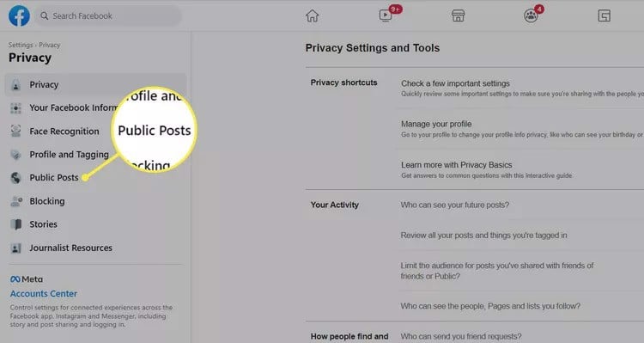This screenshot has height=343, width=644.
Task: Open Profile and Tagging settings
Action: 69,155
